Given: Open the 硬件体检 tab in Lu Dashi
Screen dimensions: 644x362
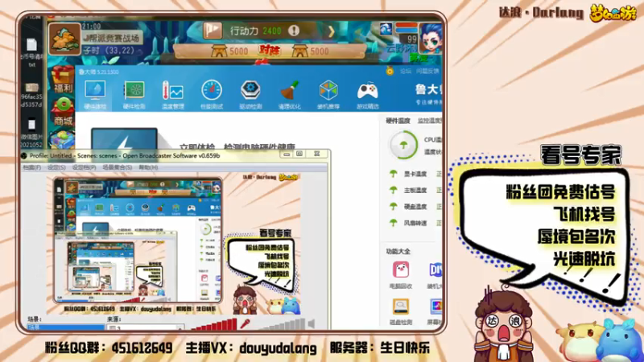Looking at the screenshot, I should (95, 94).
